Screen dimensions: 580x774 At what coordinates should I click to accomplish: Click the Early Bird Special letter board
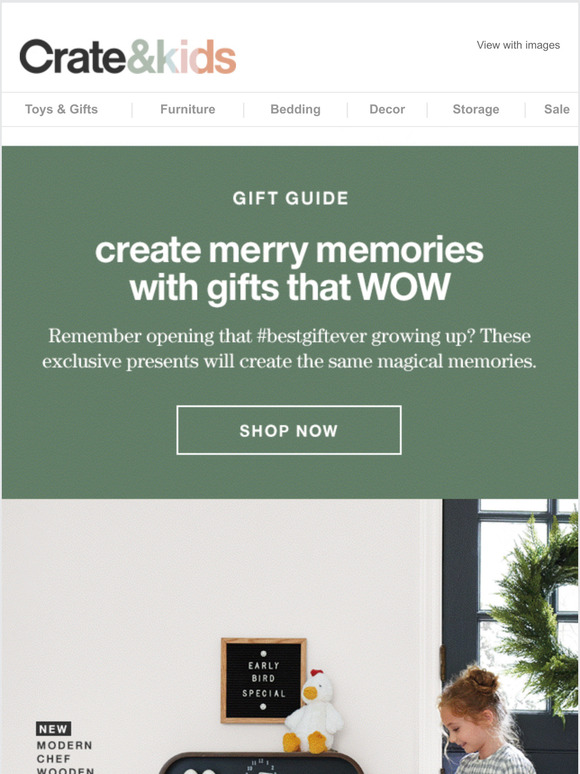tap(264, 680)
